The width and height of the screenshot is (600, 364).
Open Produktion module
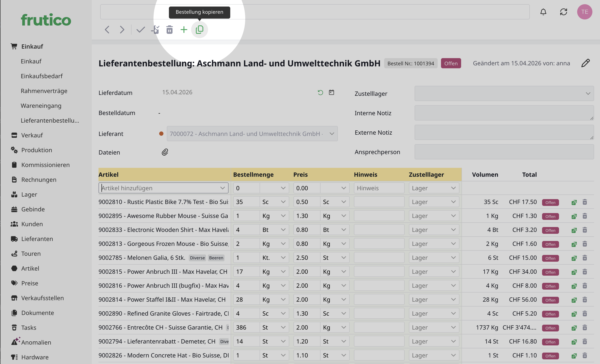point(37,150)
